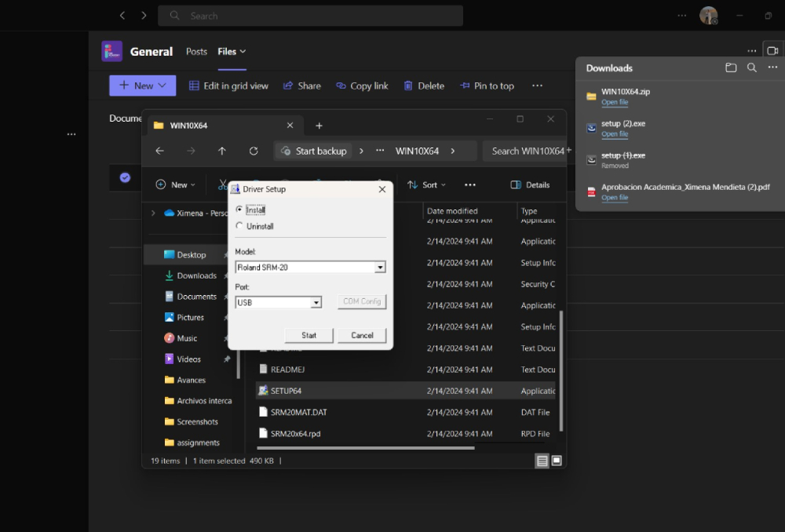Click the Teams Meet video icon
Viewport: 785px width, 532px height.
tap(772, 50)
